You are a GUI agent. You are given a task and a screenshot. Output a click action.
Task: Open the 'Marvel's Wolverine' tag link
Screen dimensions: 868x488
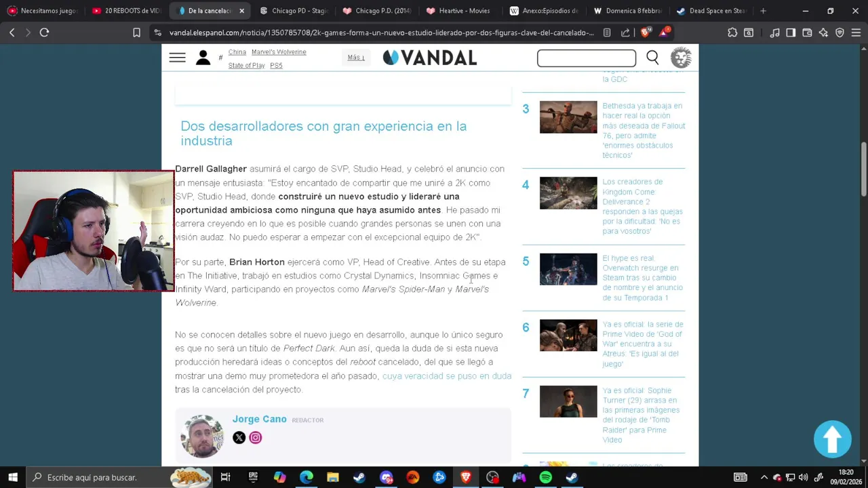pyautogui.click(x=279, y=52)
